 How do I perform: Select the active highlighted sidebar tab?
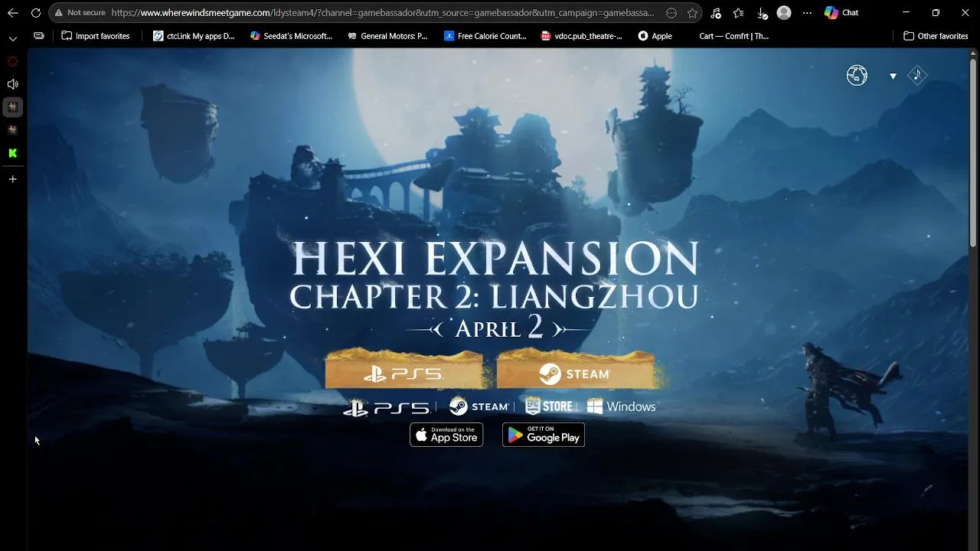(x=12, y=107)
